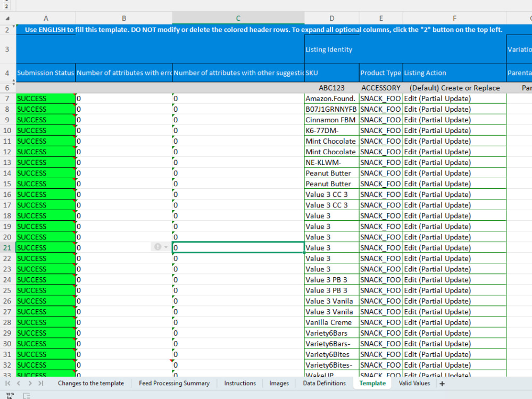Click the Submission Status header cell
Image resolution: width=532 pixels, height=399 pixels.
click(x=46, y=72)
